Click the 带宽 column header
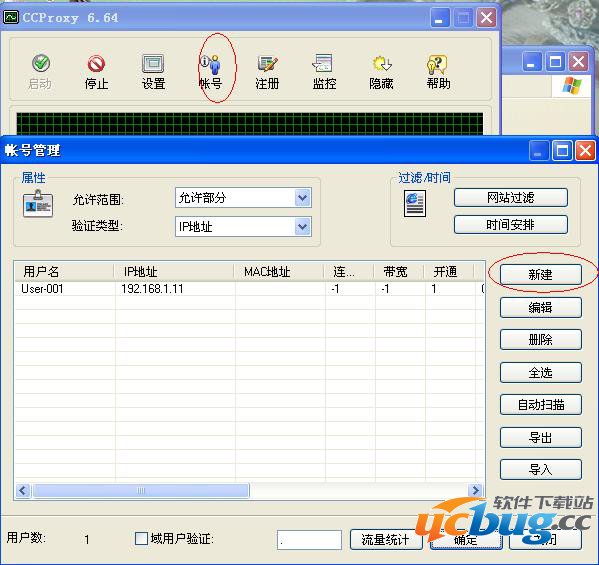599x565 pixels. 399,272
